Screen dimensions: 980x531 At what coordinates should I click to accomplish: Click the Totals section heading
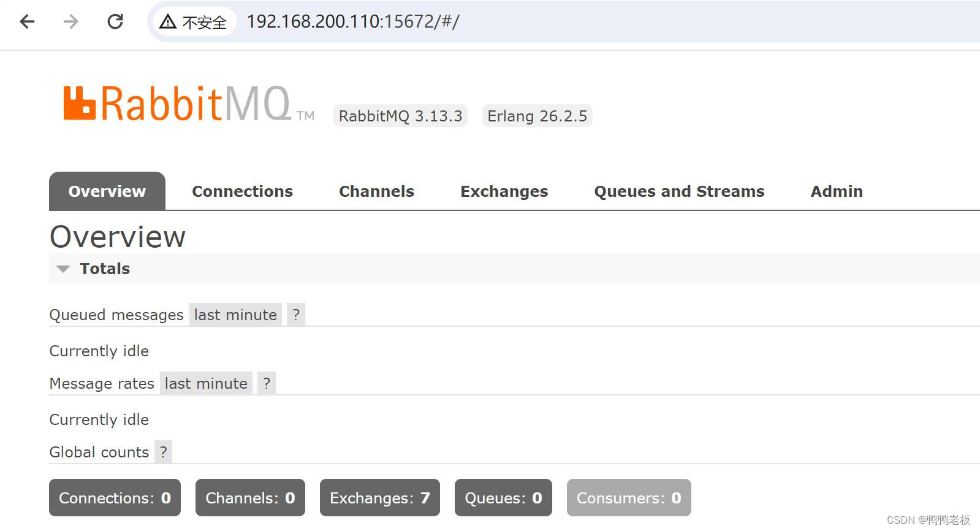[x=105, y=269]
